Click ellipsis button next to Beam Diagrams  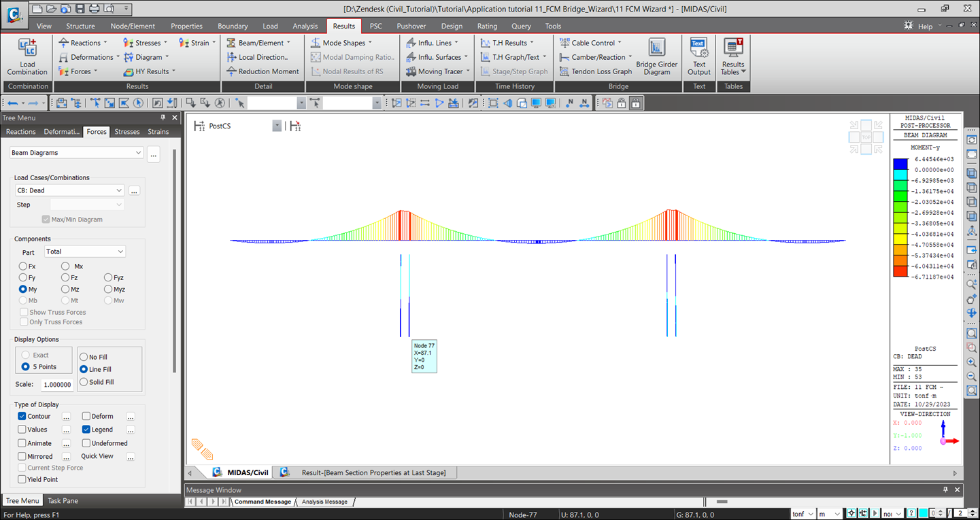(154, 154)
